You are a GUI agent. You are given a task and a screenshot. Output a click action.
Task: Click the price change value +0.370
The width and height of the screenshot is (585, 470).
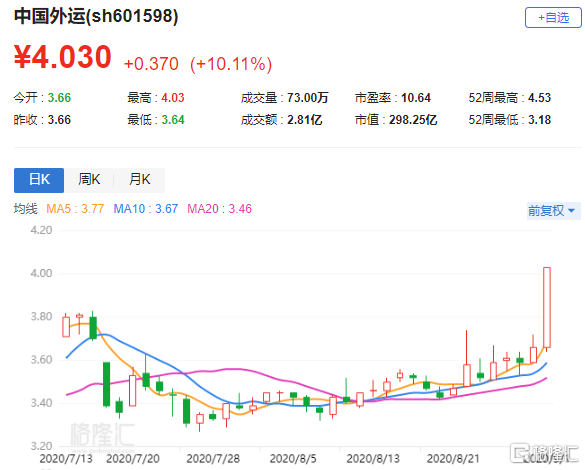click(151, 64)
